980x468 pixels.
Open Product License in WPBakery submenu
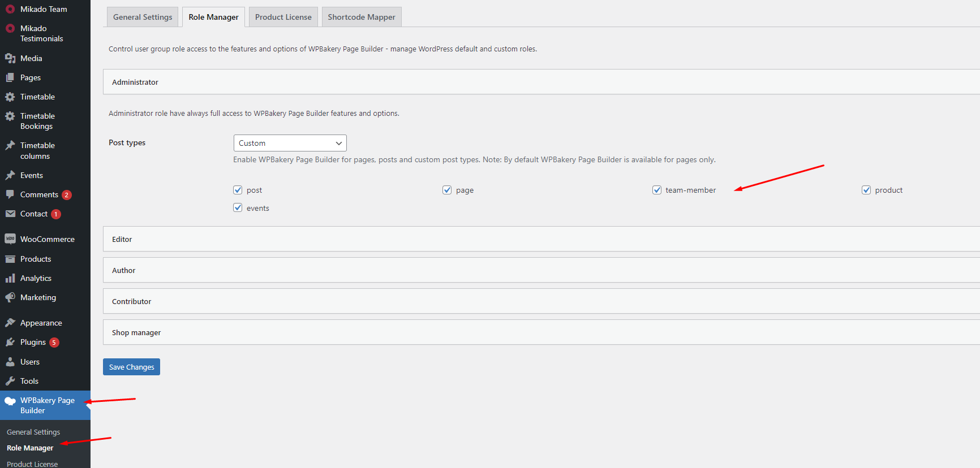tap(32, 464)
